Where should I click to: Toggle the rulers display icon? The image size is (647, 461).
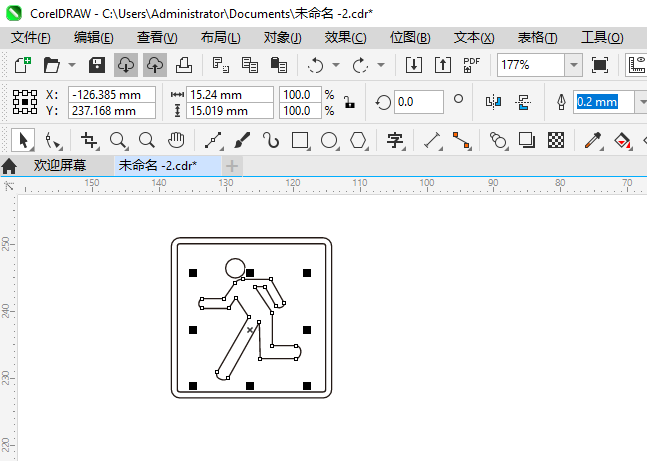(637, 65)
